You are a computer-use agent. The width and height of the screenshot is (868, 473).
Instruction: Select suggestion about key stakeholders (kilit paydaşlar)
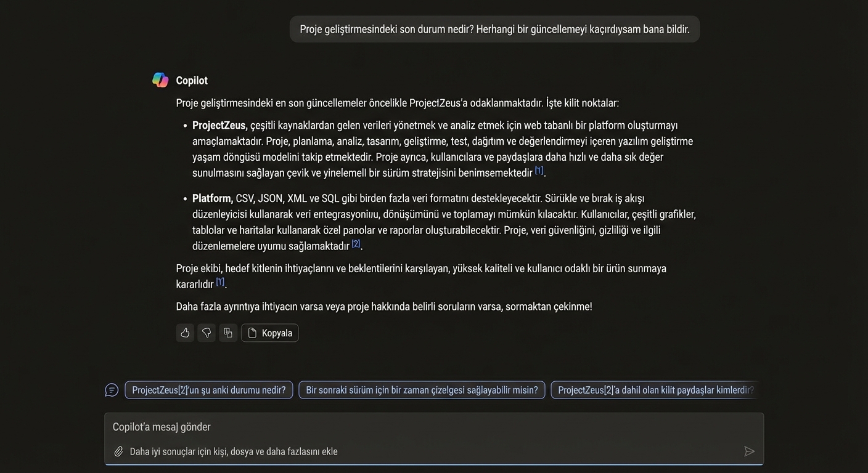tap(655, 390)
